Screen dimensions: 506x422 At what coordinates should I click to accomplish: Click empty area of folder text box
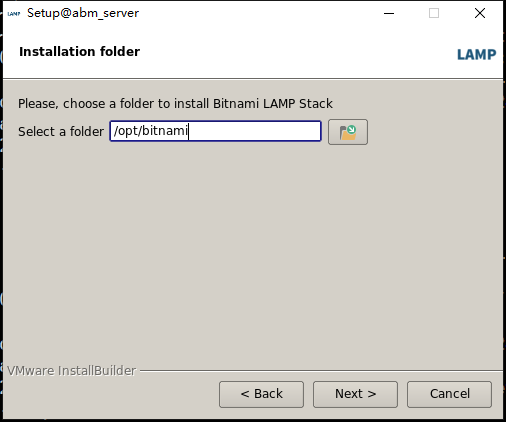coord(253,131)
